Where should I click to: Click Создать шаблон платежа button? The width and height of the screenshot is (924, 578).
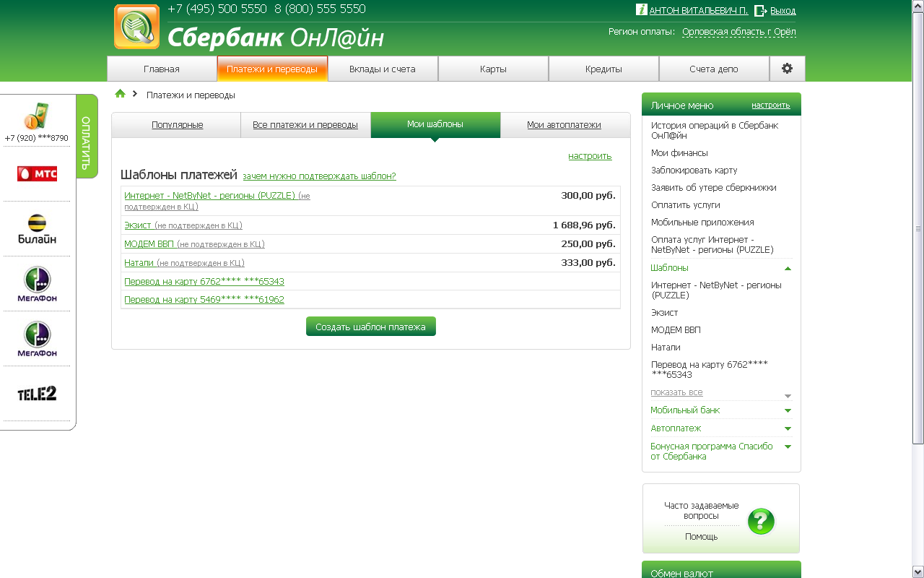pyautogui.click(x=371, y=327)
